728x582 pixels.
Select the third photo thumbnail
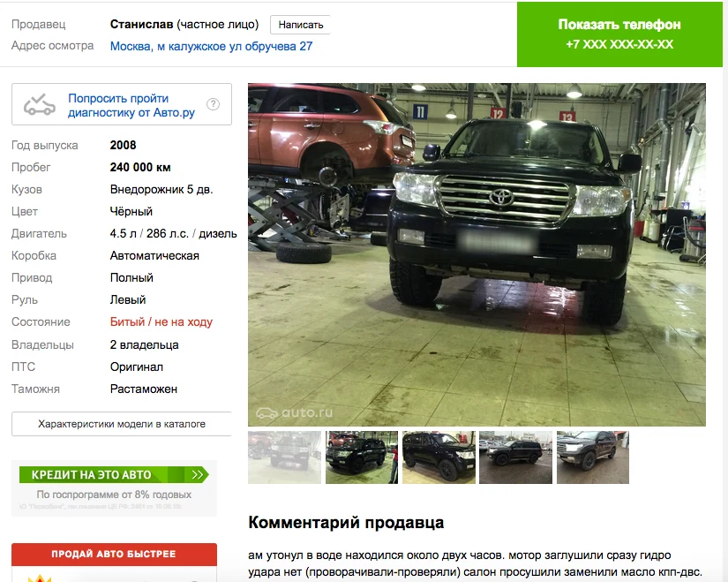(x=439, y=457)
